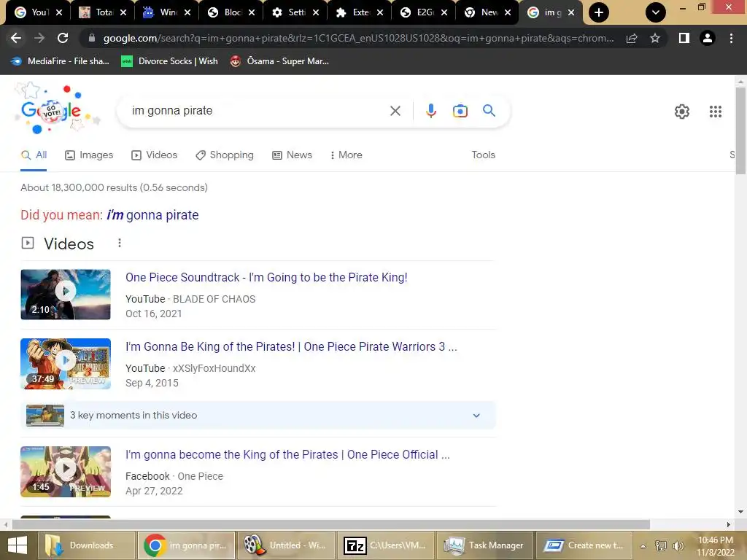Switch to the Images results tab
The width and height of the screenshot is (747, 560).
pyautogui.click(x=89, y=155)
